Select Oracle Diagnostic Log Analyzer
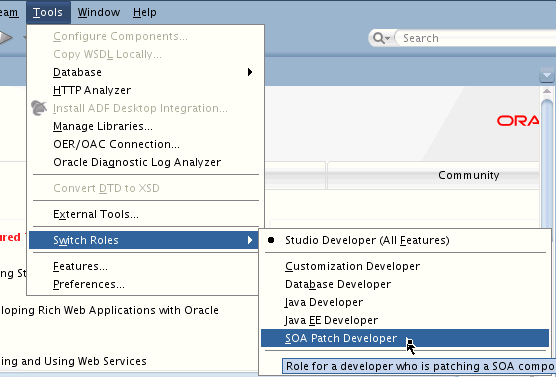The image size is (556, 377). (145, 162)
